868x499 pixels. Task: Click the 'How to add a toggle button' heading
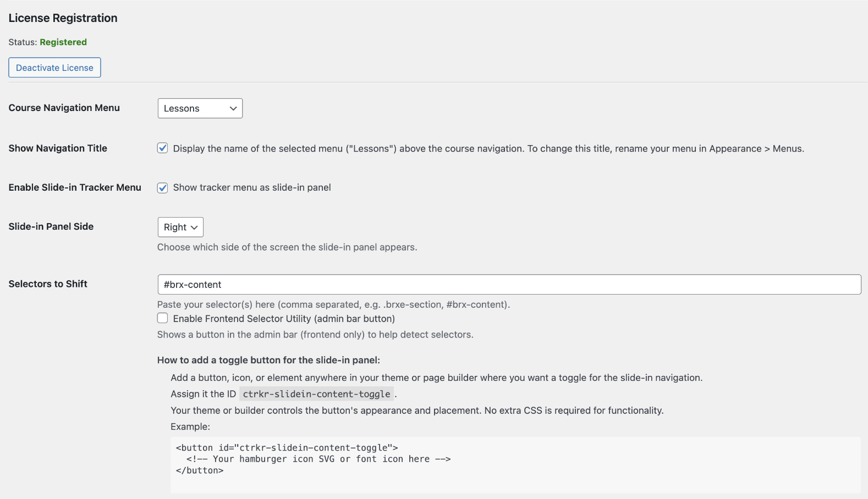268,360
